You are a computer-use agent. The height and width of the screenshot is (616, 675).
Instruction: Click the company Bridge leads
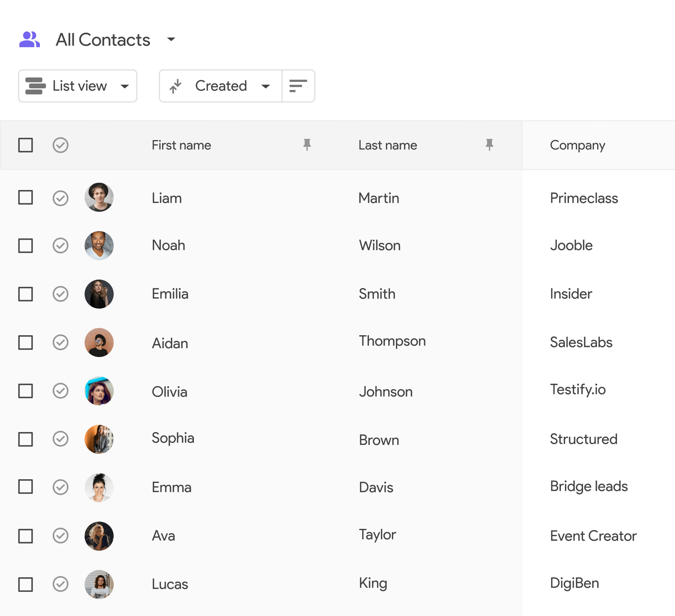pyautogui.click(x=589, y=487)
